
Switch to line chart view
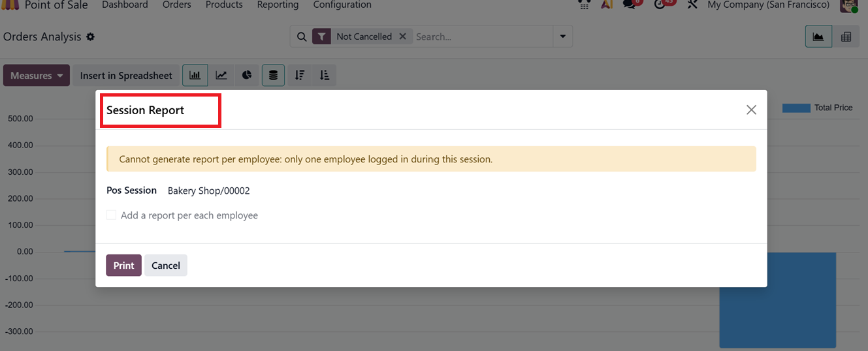click(x=221, y=76)
